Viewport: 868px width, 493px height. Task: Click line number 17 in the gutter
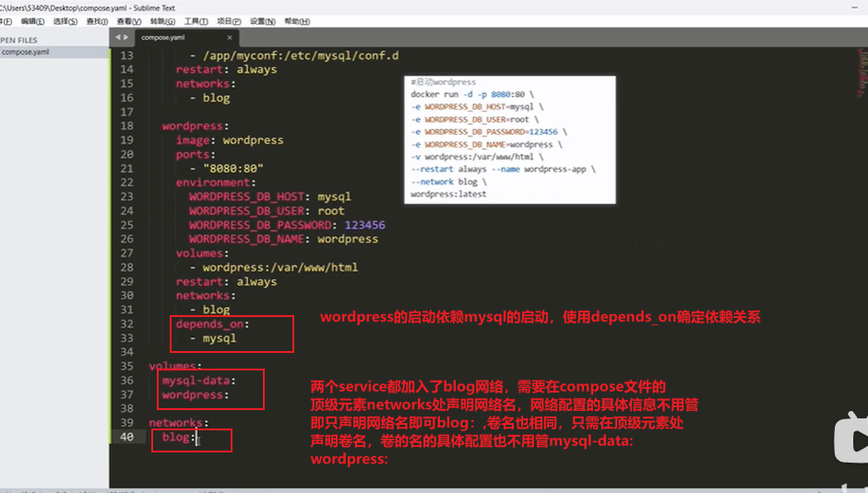click(126, 112)
